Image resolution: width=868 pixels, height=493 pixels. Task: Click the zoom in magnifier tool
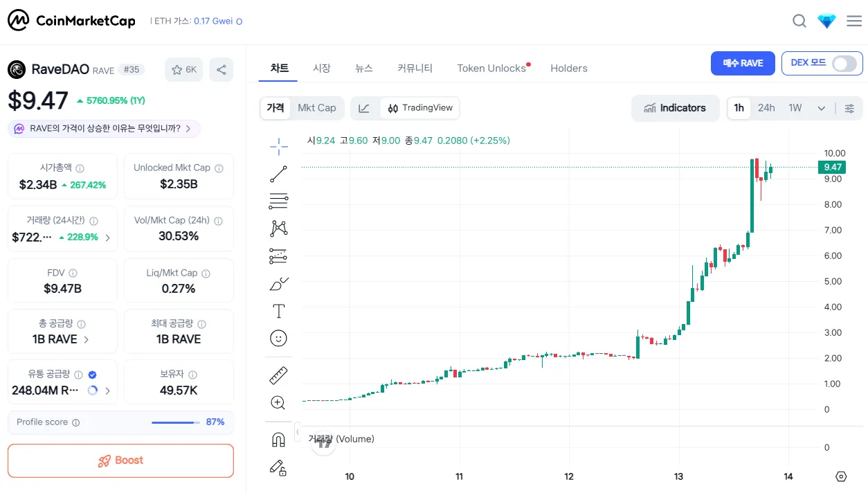point(278,403)
